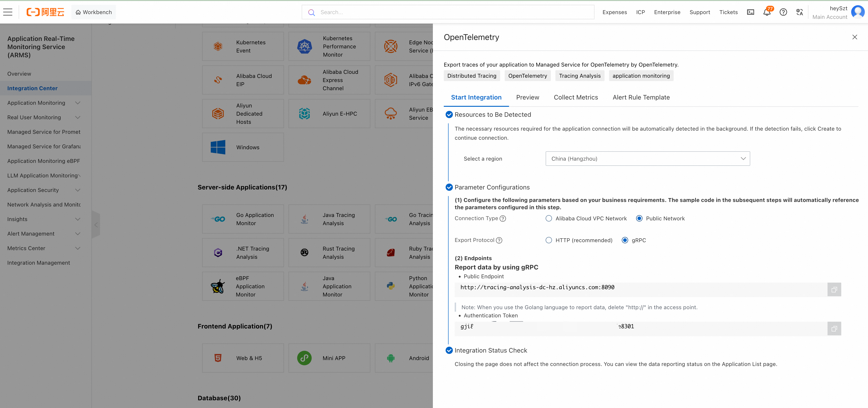Click the notification bell with 77 alerts

tap(767, 12)
